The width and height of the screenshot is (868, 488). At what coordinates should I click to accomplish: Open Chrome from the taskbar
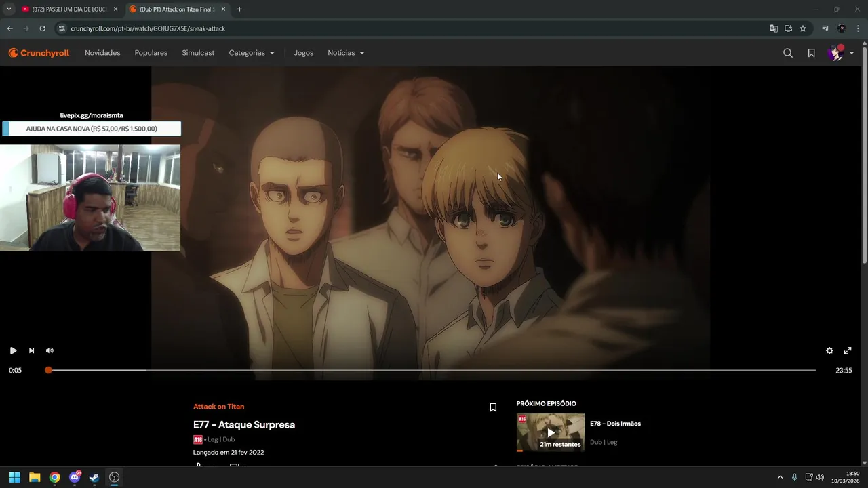pos(54,477)
